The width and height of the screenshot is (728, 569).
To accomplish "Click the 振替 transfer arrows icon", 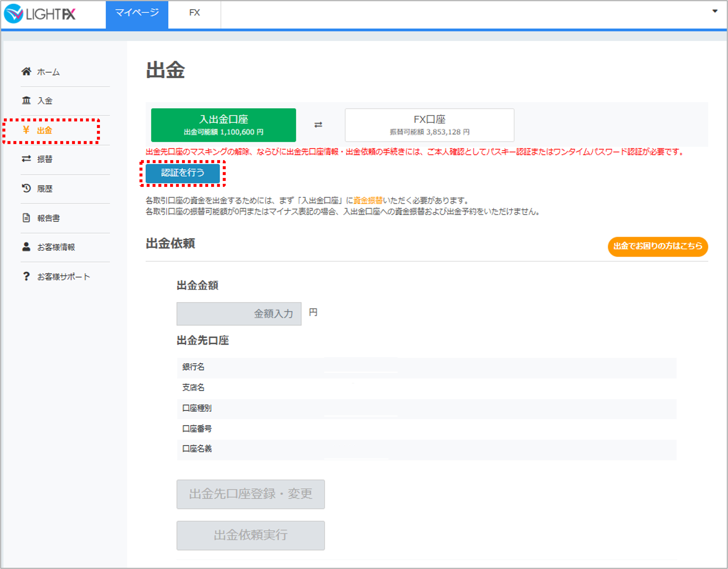I will (27, 160).
